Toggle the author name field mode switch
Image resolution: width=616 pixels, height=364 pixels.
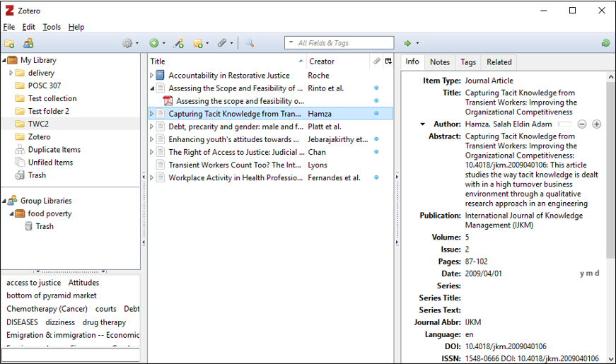click(x=564, y=124)
